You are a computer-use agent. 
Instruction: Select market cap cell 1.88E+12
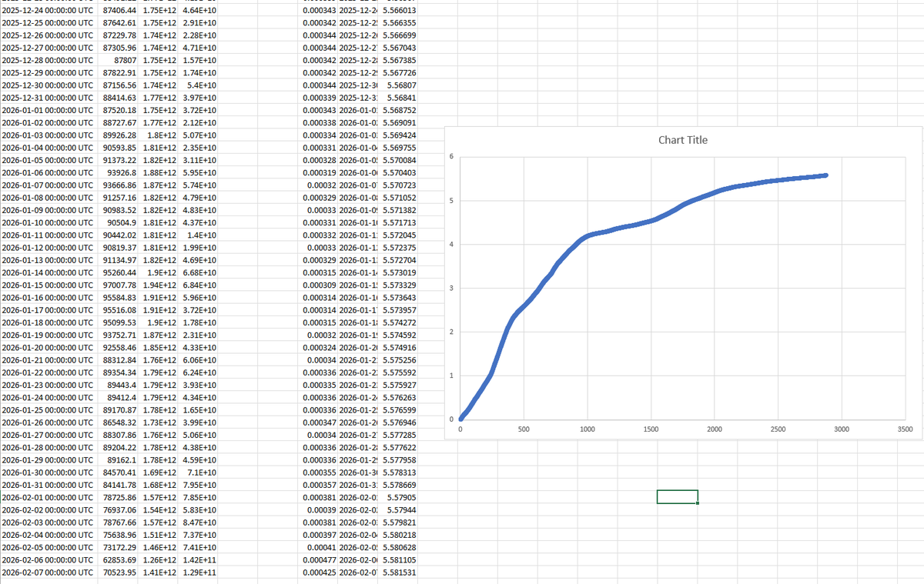[159, 172]
